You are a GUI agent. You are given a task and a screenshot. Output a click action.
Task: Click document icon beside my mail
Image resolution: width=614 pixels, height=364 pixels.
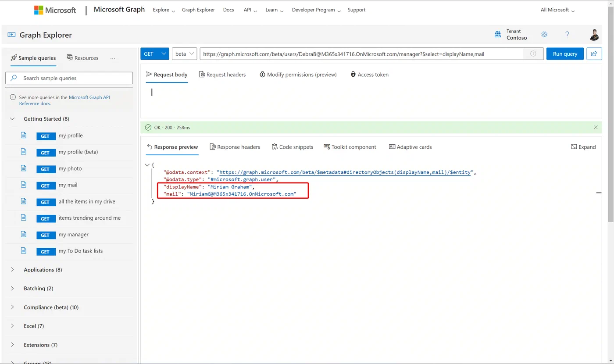pyautogui.click(x=24, y=185)
